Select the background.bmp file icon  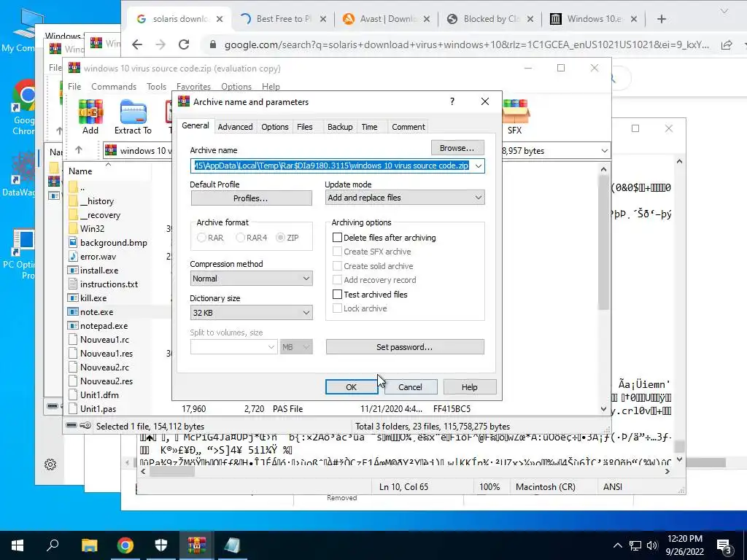(73, 242)
